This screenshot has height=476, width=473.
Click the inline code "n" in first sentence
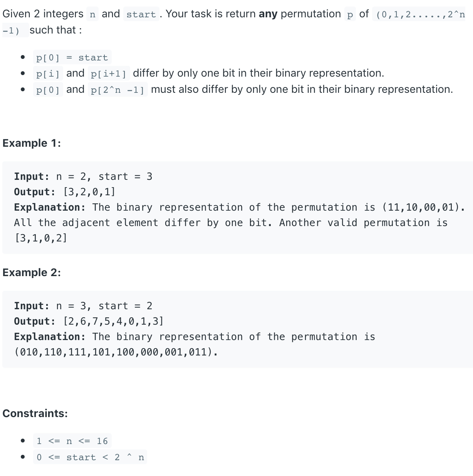tap(92, 15)
